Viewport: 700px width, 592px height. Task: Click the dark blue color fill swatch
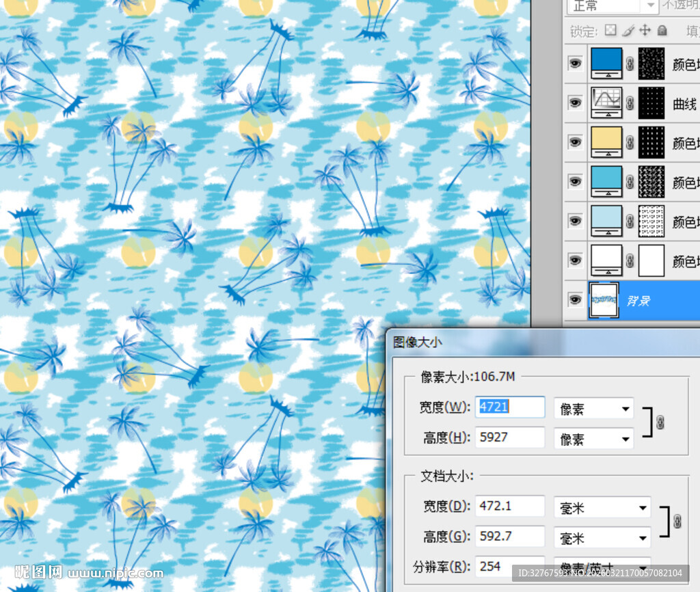(x=606, y=64)
